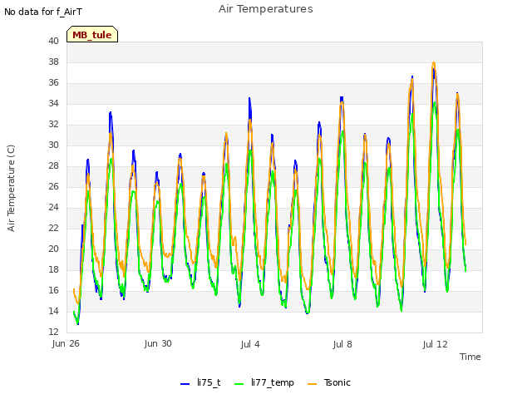Click the 32 y-axis tick label

pos(53,124)
